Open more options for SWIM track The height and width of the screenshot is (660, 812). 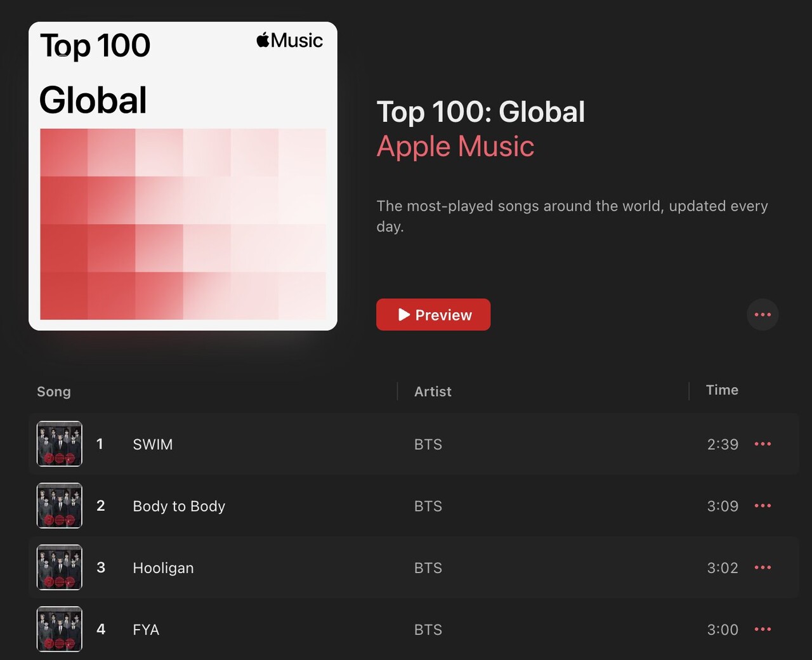(x=763, y=444)
